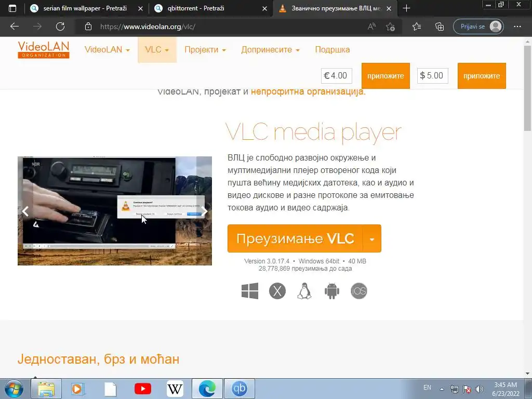The width and height of the screenshot is (532, 399).
Task: Close the serian film wallpaper tab
Action: click(140, 9)
